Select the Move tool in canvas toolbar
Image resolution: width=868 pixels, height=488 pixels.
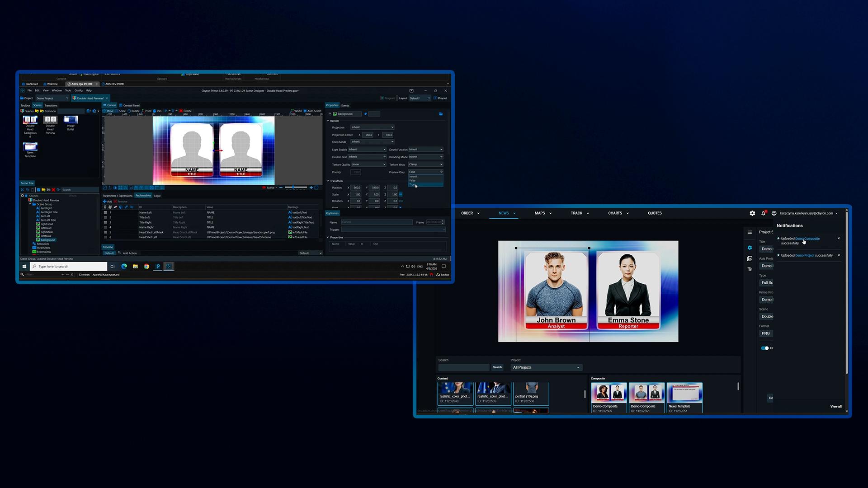108,111
